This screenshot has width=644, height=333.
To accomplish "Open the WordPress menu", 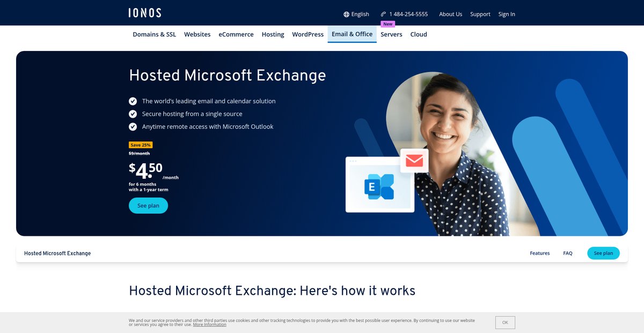I will 308,34.
